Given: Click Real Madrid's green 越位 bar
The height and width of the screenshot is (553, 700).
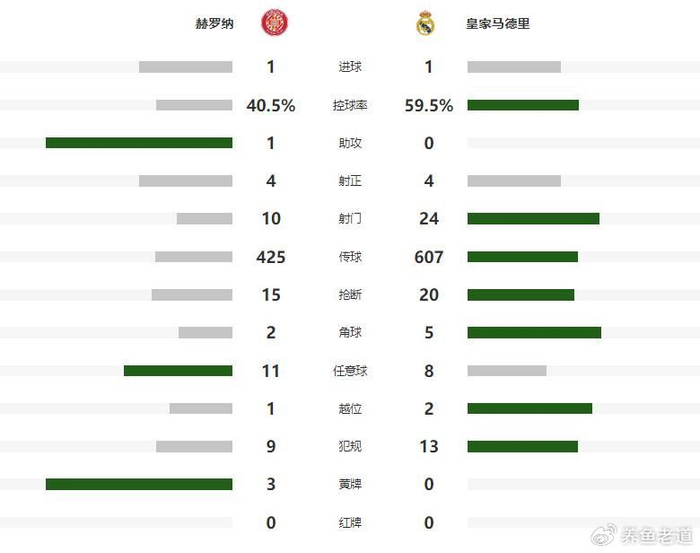Looking at the screenshot, I should 529,408.
